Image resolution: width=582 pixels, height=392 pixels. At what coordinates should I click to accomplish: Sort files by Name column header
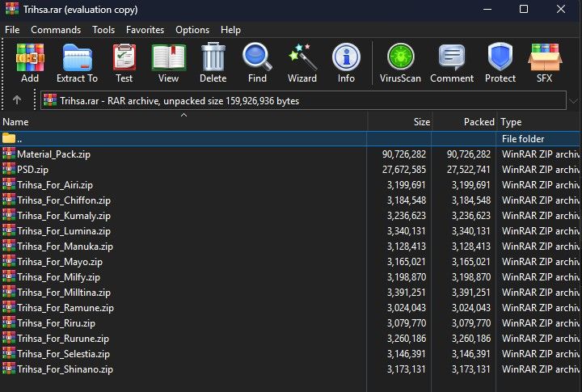pos(184,122)
